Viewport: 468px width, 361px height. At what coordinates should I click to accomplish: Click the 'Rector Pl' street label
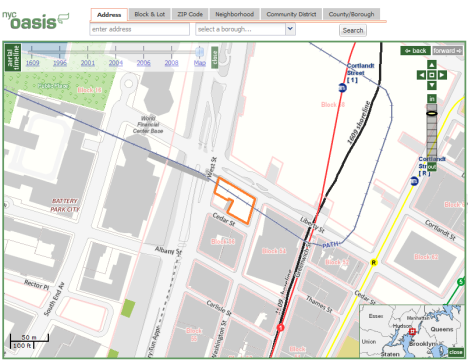37,284
